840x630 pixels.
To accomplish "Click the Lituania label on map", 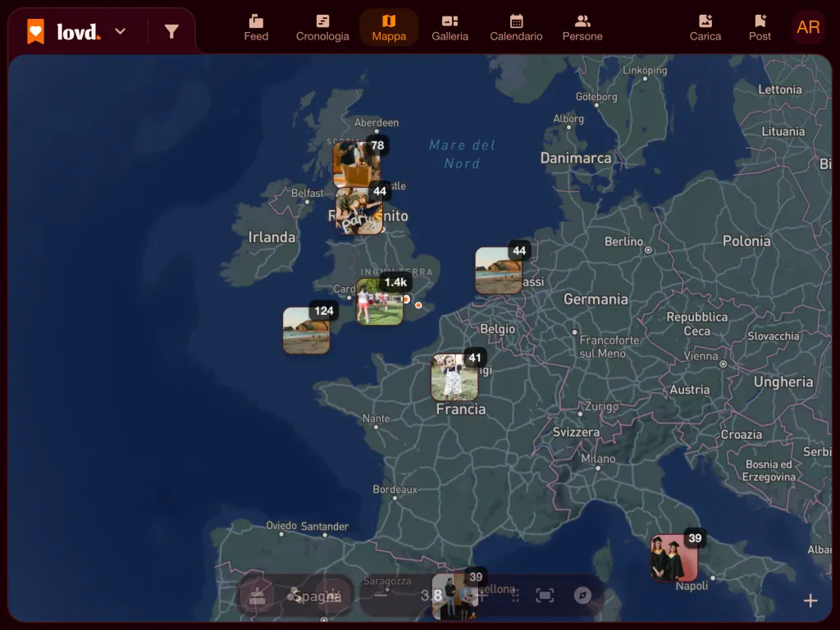I will click(783, 131).
